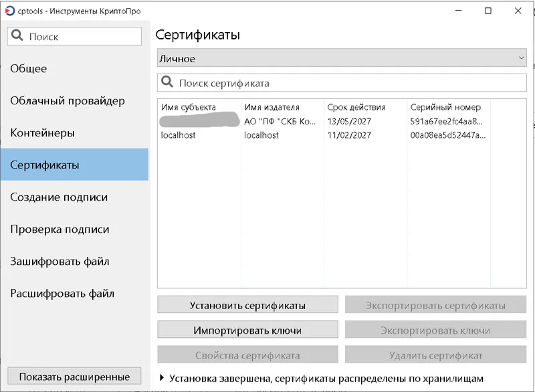Image resolution: width=535 pixels, height=392 pixels.
Task: Close the cptools window
Action: [x=518, y=11]
